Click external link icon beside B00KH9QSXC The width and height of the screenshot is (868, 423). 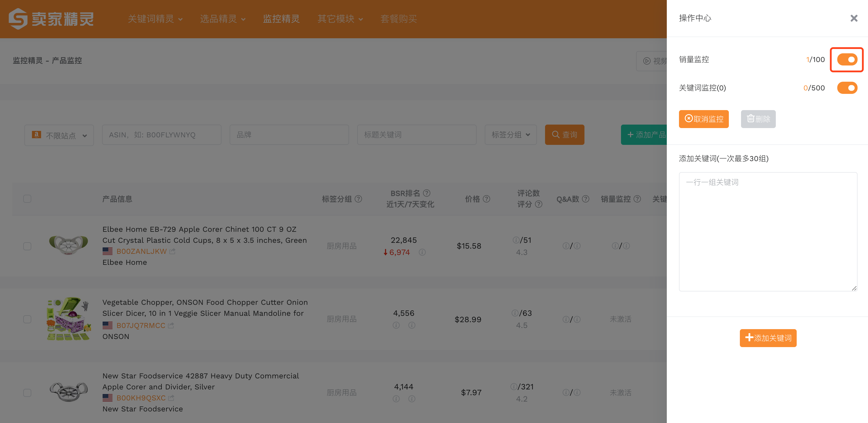[171, 398]
